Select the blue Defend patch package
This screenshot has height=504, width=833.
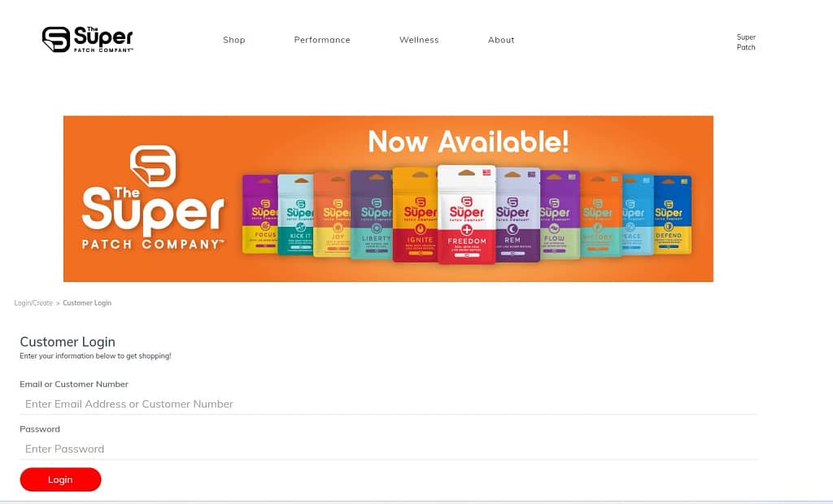(x=673, y=215)
